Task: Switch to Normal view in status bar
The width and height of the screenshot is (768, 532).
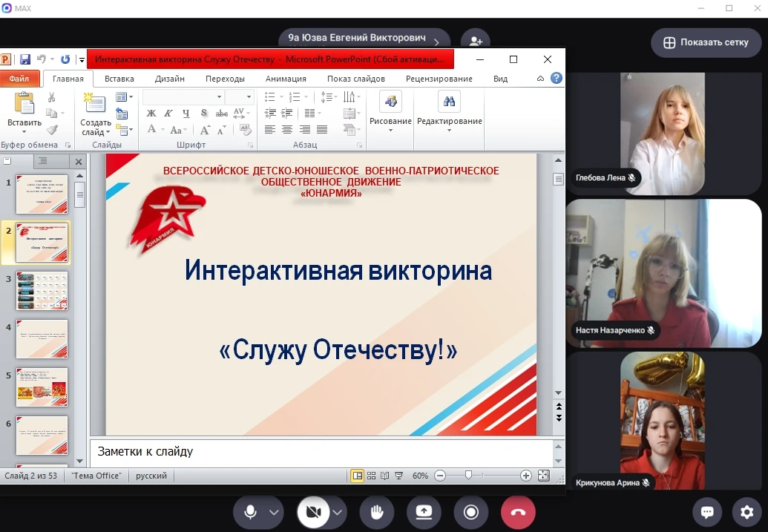Action: coord(358,476)
